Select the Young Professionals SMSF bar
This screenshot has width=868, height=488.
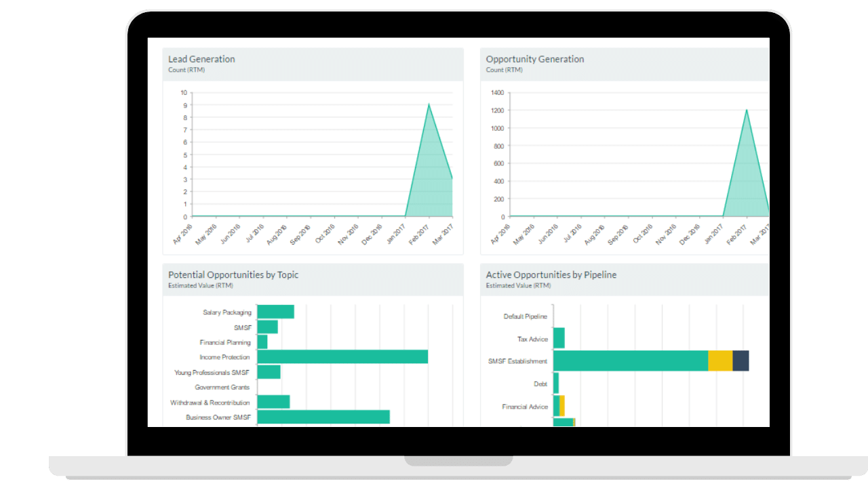coord(269,372)
